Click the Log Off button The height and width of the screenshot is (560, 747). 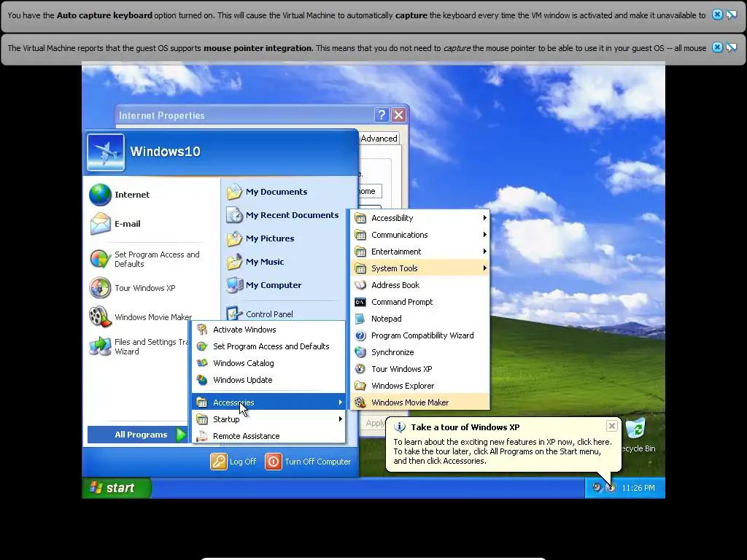coord(233,462)
